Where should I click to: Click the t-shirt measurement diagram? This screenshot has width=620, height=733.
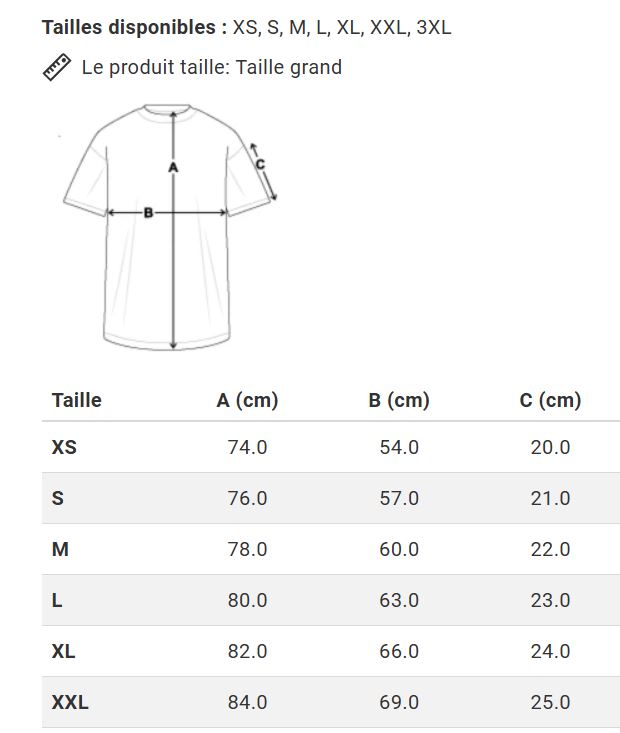170,225
